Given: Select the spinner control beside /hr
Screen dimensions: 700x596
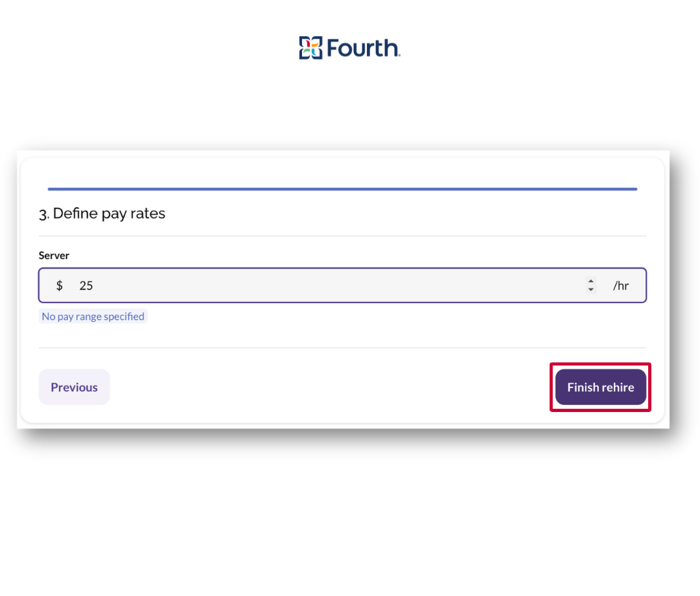Looking at the screenshot, I should click(x=590, y=286).
